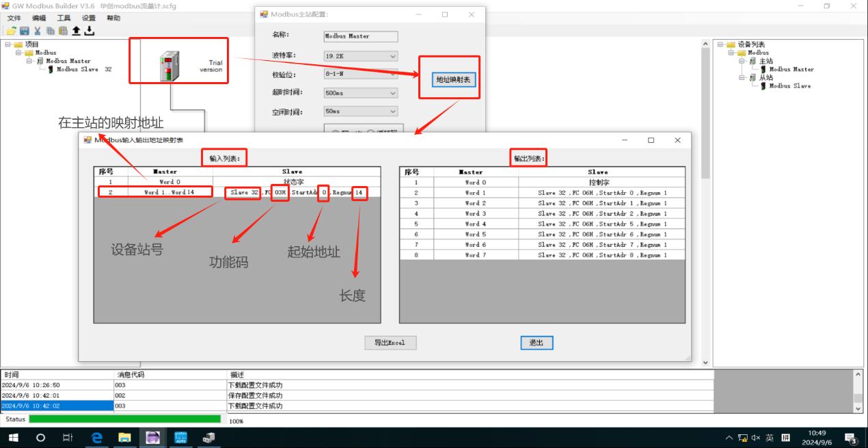Click the open file folder toolbar icon
Image resolution: width=868 pixels, height=448 pixels.
pyautogui.click(x=12, y=31)
